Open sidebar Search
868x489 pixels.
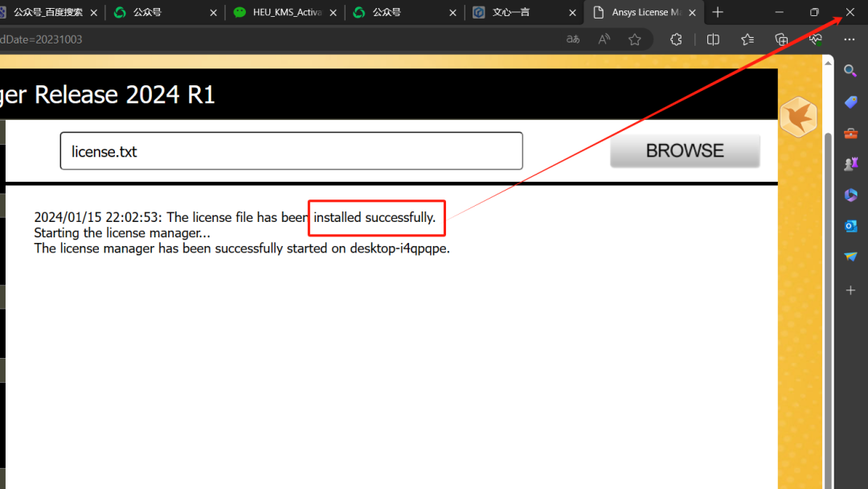click(x=850, y=71)
